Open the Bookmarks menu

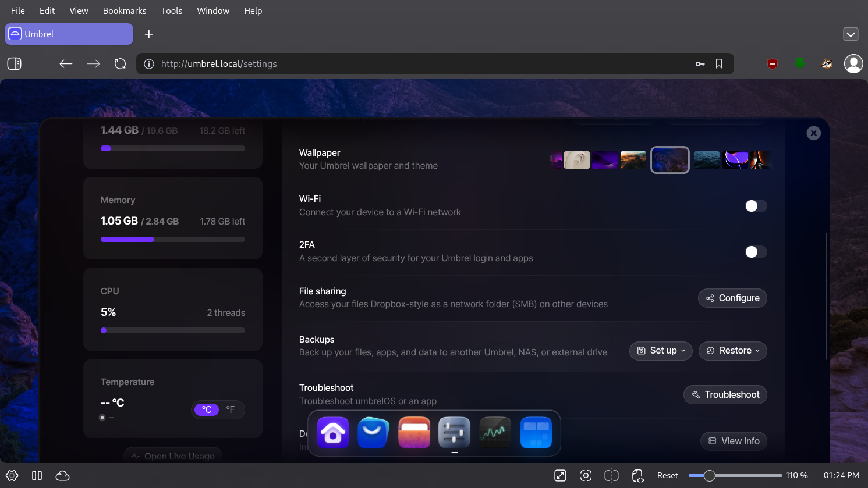pyautogui.click(x=125, y=10)
